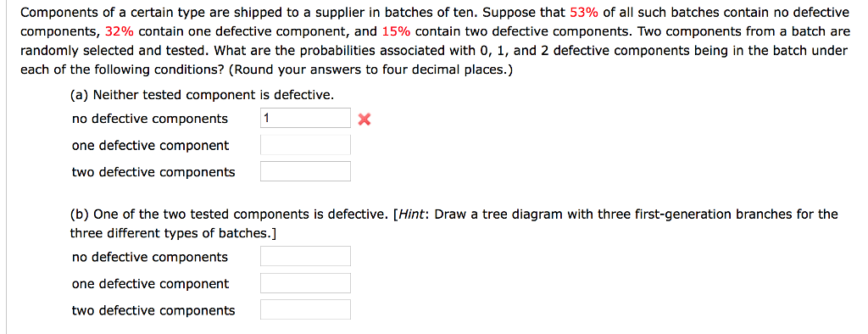Image resolution: width=868 pixels, height=334 pixels.
Task: Select part (a) two defective components answer box
Action: coord(305,171)
